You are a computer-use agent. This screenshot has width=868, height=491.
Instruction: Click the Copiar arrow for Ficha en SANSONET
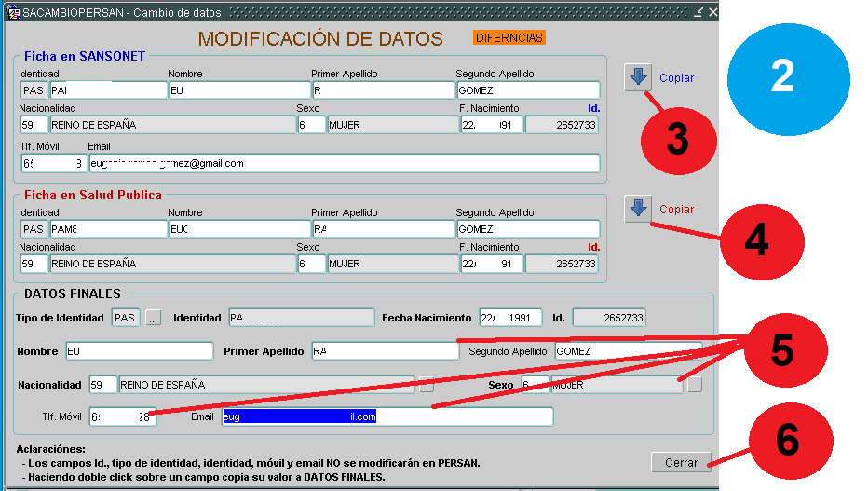click(x=638, y=78)
